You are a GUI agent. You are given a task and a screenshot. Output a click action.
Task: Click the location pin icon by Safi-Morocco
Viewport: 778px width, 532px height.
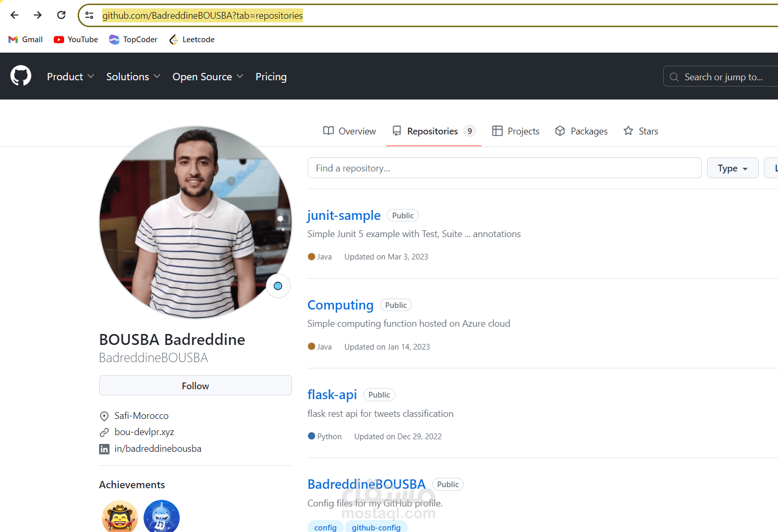tap(104, 416)
